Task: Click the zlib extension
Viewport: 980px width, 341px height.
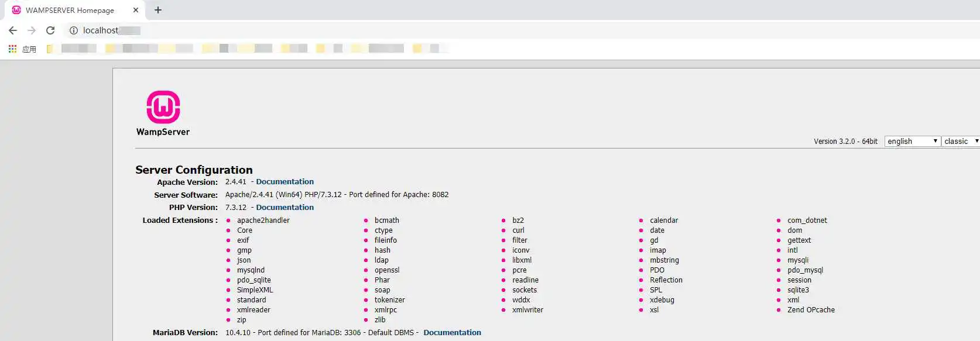Action: [x=380, y=320]
